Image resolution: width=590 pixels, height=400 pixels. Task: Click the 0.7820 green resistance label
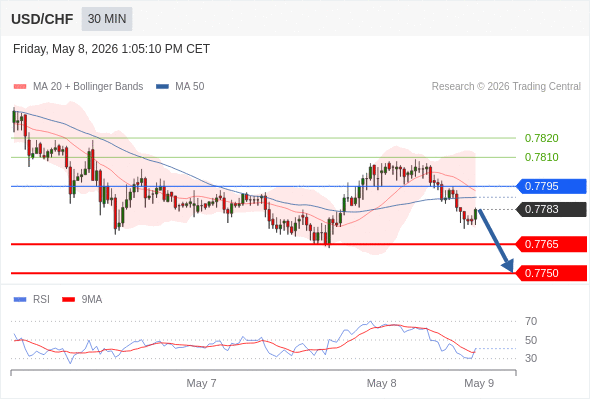click(x=541, y=138)
